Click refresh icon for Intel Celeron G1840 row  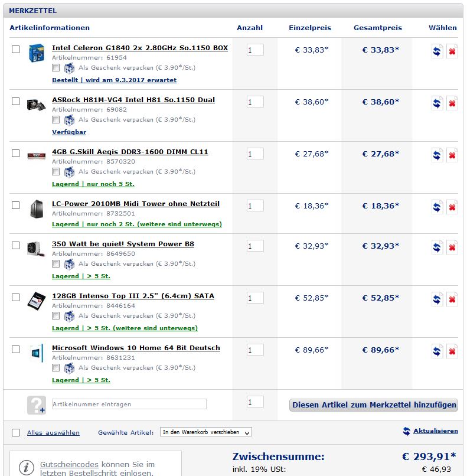437,51
